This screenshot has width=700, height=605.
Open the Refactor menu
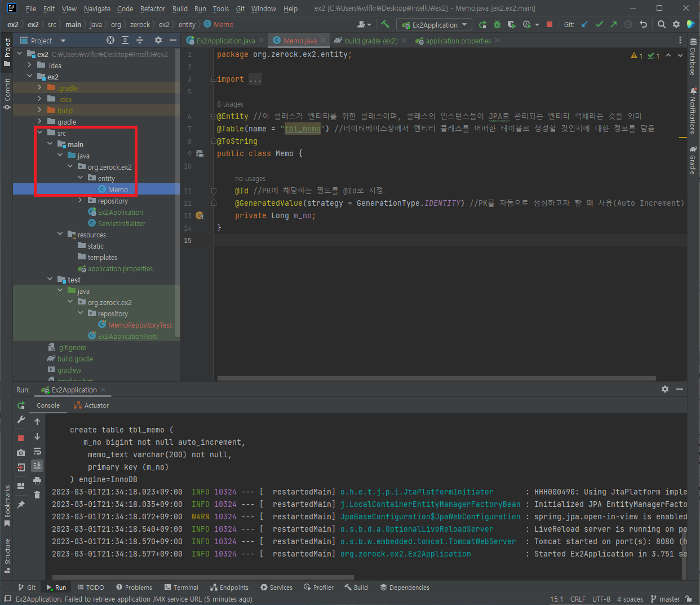pos(153,8)
